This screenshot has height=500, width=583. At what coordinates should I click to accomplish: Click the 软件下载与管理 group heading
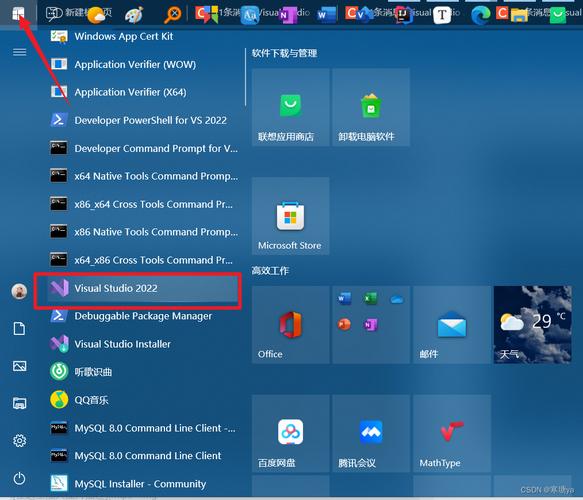click(x=284, y=53)
